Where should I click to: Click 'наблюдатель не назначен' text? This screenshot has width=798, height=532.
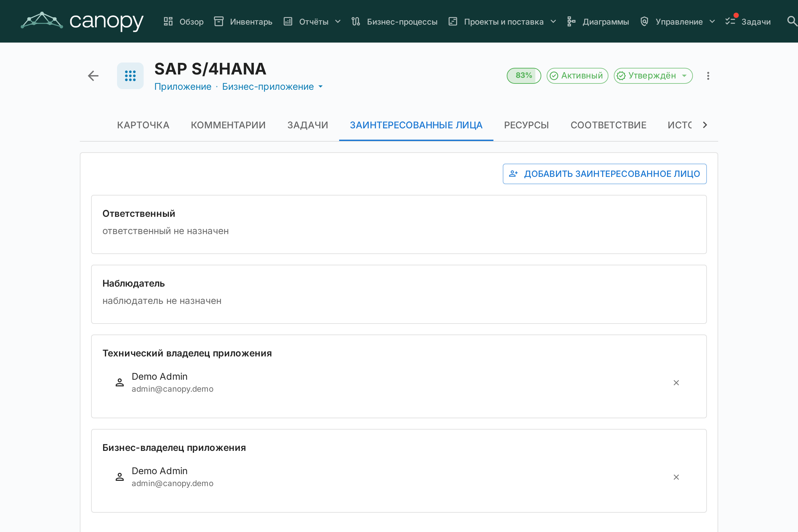coord(162,301)
